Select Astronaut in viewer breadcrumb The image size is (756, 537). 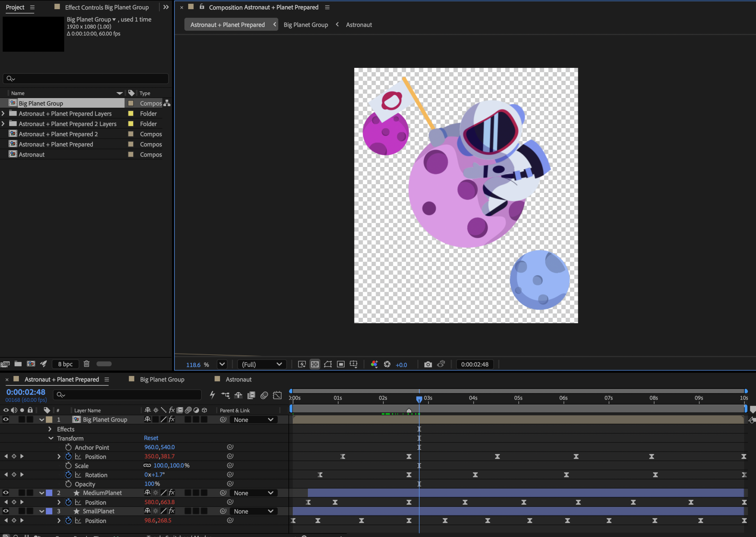tap(359, 25)
